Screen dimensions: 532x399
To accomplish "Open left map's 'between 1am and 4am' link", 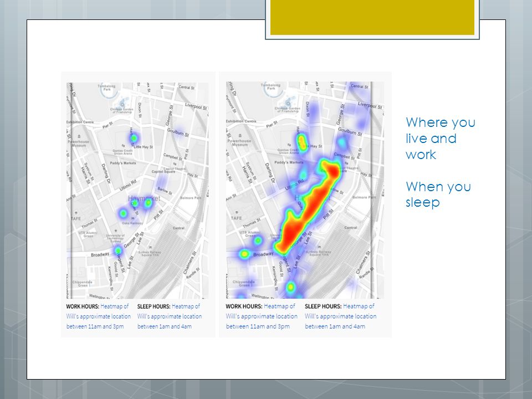I will (164, 326).
